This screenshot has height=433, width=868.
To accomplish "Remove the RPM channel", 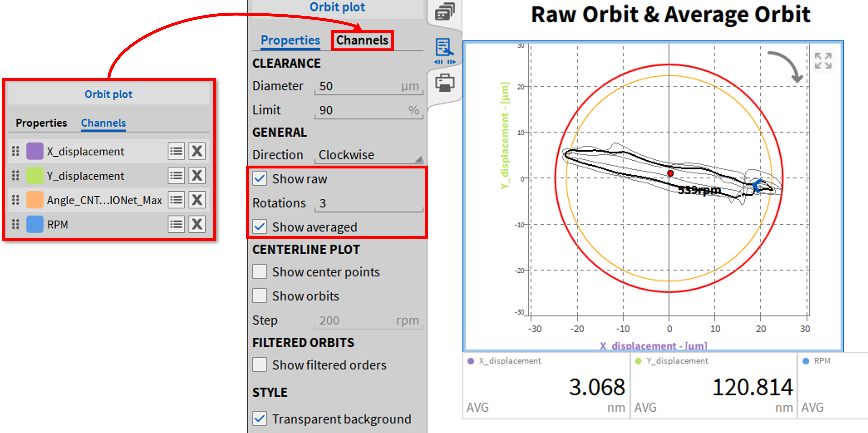I will (x=197, y=224).
